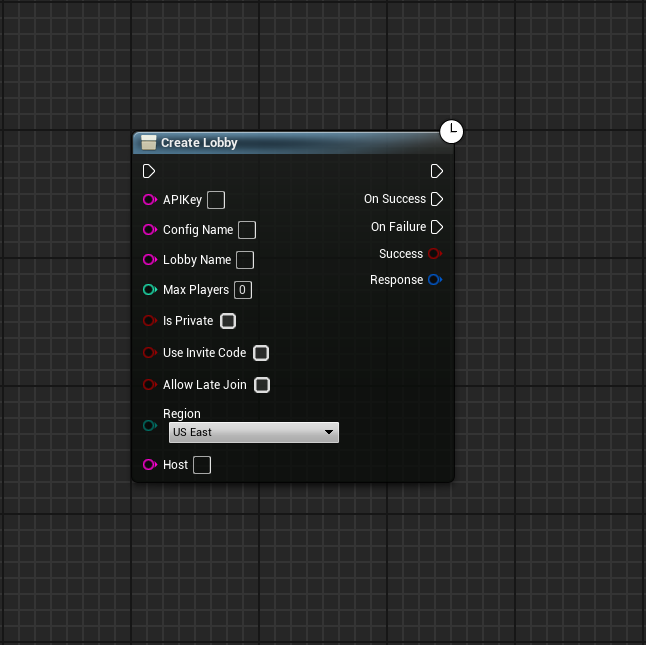Viewport: 646px width, 645px height.
Task: Click the APIKey input pin
Action: point(149,200)
